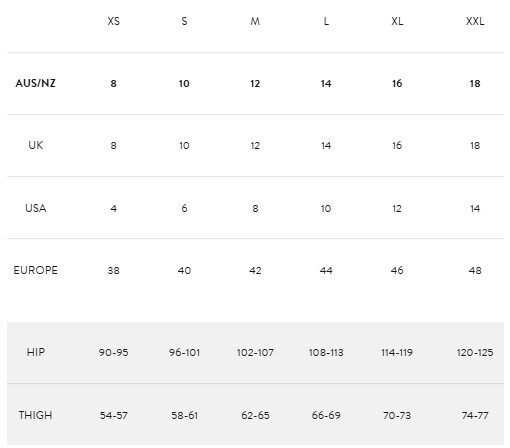Image resolution: width=510 pixels, height=448 pixels.
Task: Select the XL size column header
Action: (x=397, y=21)
